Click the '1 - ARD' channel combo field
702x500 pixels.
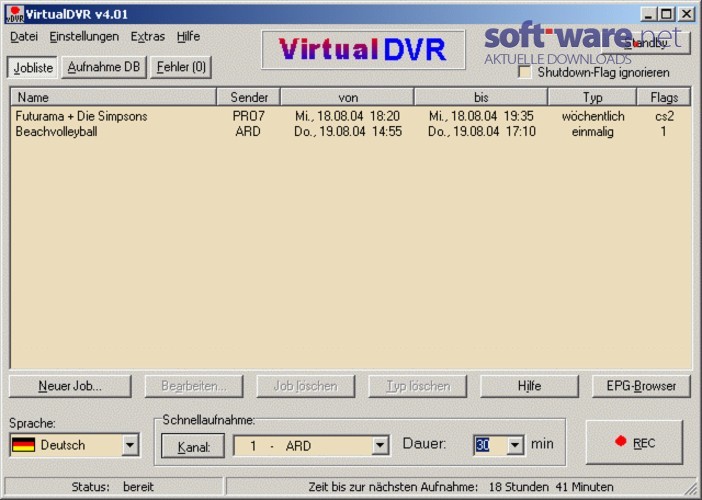(x=311, y=445)
